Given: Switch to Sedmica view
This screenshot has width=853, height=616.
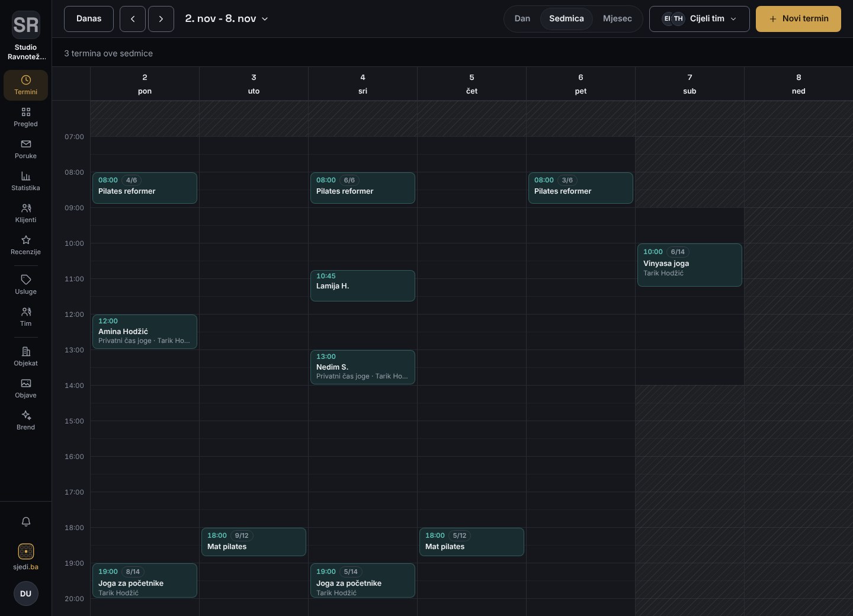Looking at the screenshot, I should tap(566, 19).
